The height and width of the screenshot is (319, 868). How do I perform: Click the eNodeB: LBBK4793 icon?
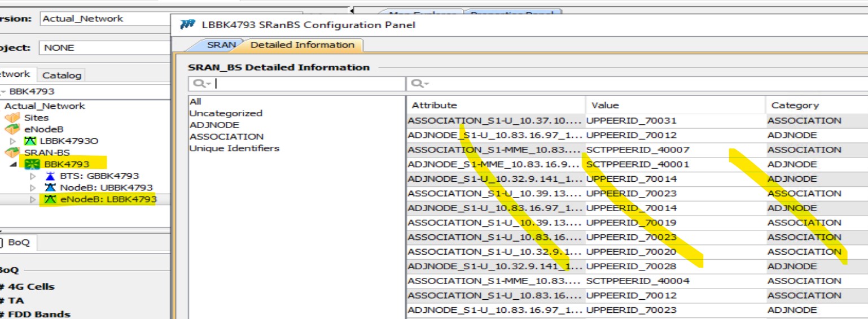point(51,199)
